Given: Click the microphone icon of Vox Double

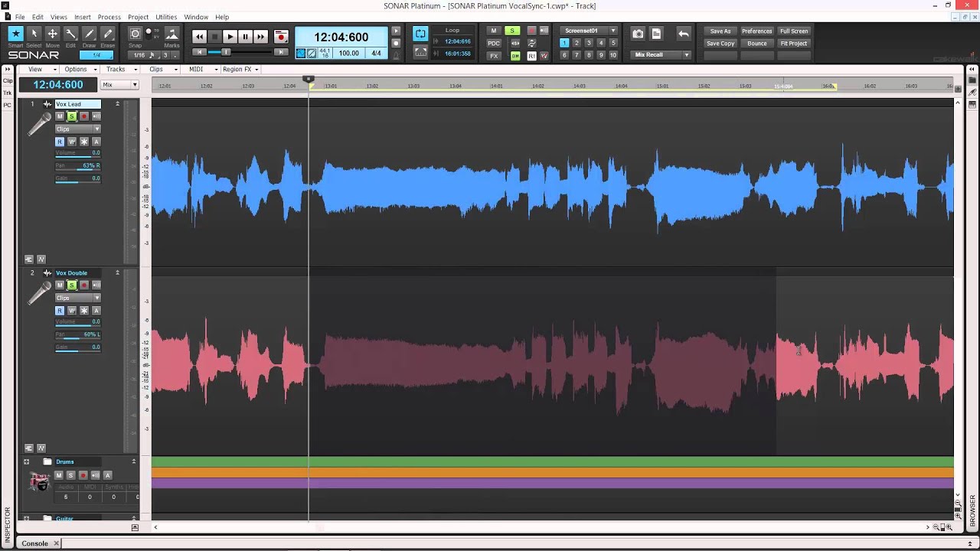Looking at the screenshot, I should [x=39, y=292].
